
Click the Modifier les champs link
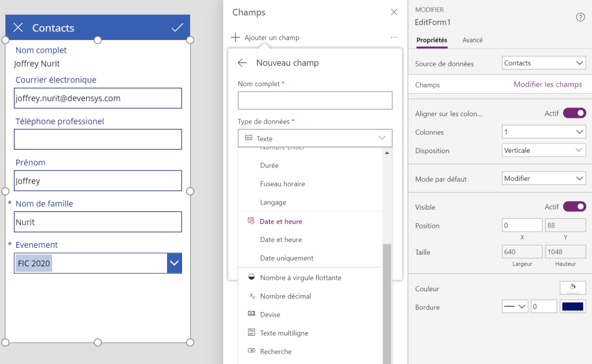coord(547,84)
